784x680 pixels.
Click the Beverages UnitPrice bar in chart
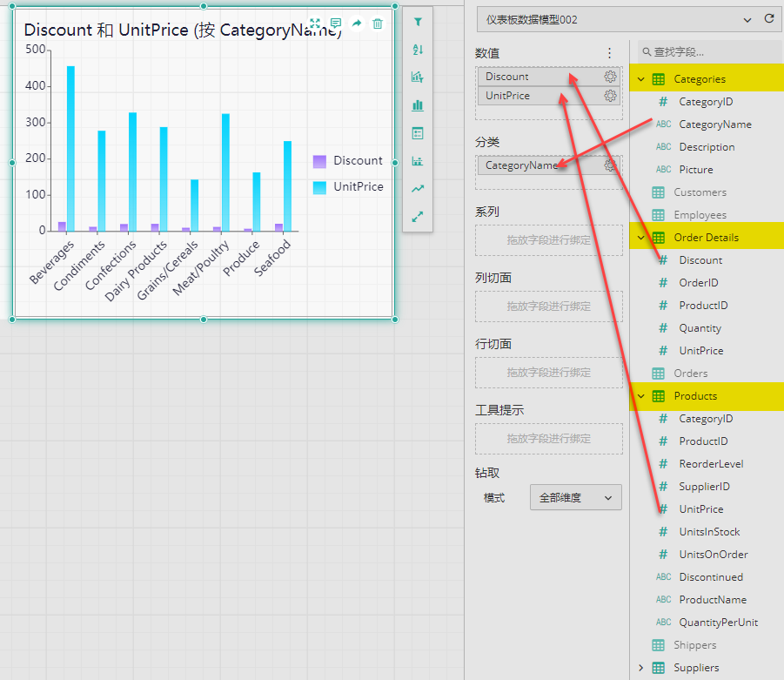(x=70, y=149)
